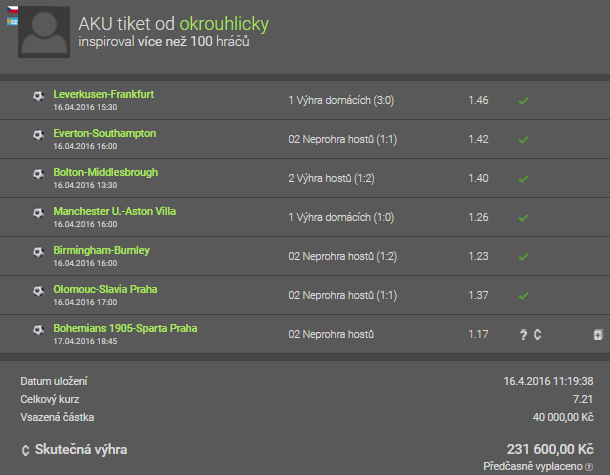Click the soccer ball icon beside Everton-Southampton
The height and width of the screenshot is (475, 610).
click(x=38, y=136)
